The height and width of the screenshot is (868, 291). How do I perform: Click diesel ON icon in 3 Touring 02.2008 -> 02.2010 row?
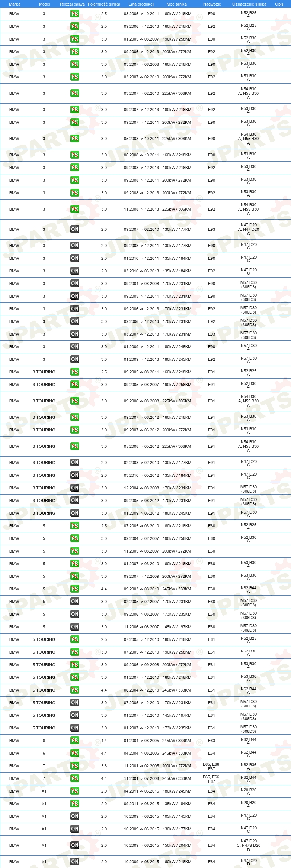pos(74,463)
